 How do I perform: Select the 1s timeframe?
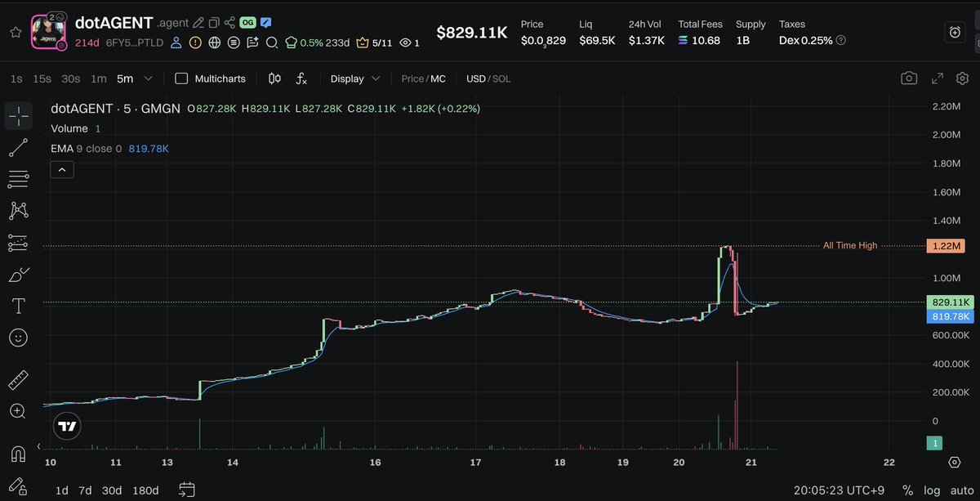(x=16, y=78)
